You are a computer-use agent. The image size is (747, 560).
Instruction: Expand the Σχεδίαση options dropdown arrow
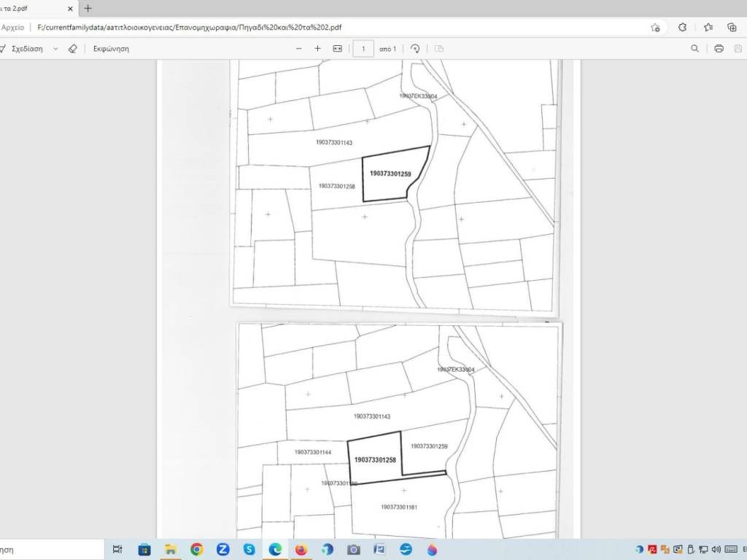coord(55,49)
